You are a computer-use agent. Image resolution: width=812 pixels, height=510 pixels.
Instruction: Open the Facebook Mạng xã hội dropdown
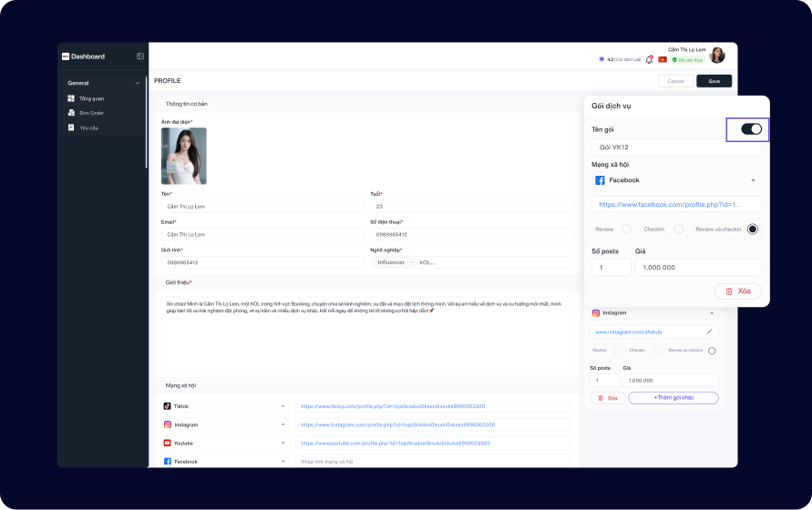click(676, 180)
